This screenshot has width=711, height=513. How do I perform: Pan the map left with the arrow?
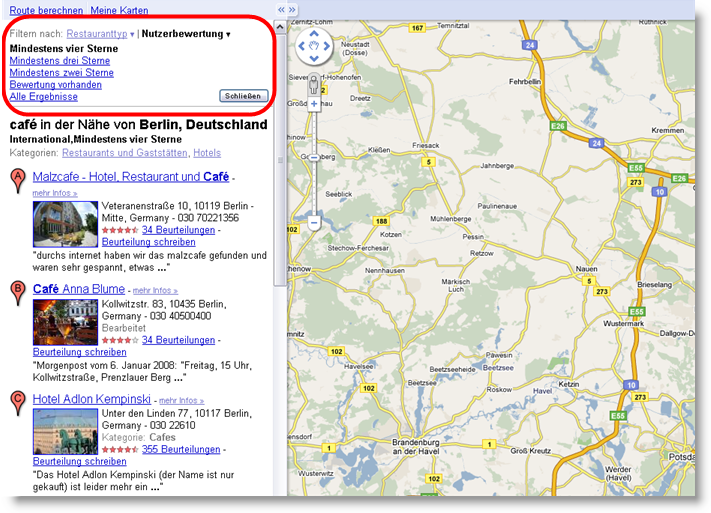(301, 46)
